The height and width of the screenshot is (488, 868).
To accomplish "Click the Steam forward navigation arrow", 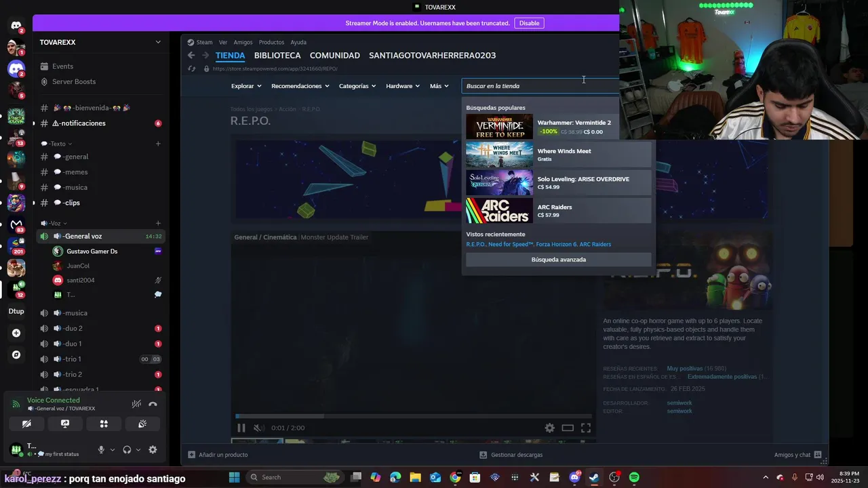I will (x=205, y=56).
